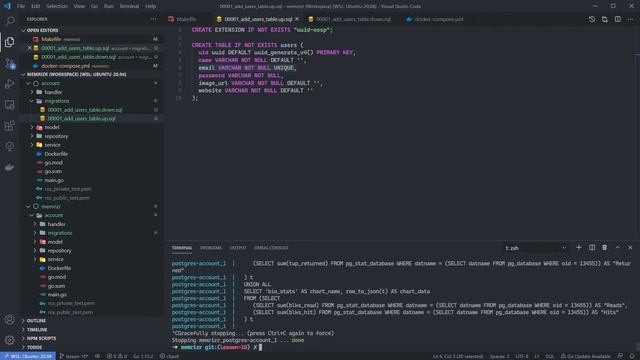Split the editor to the right
640x360 pixels.
pyautogui.click(x=618, y=19)
